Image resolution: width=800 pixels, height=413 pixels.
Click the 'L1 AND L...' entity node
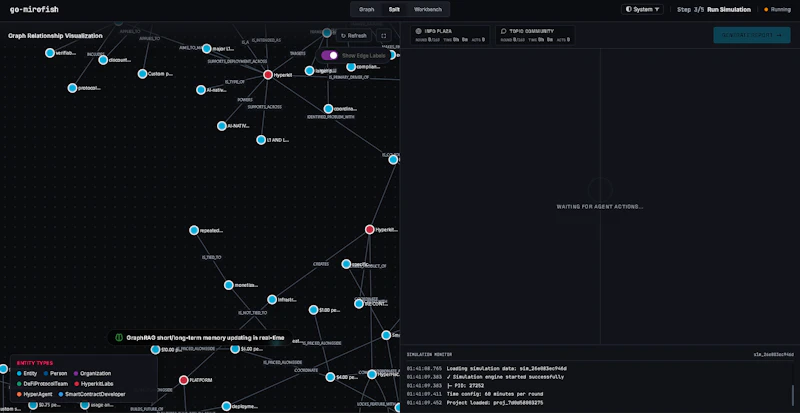pyautogui.click(x=261, y=140)
